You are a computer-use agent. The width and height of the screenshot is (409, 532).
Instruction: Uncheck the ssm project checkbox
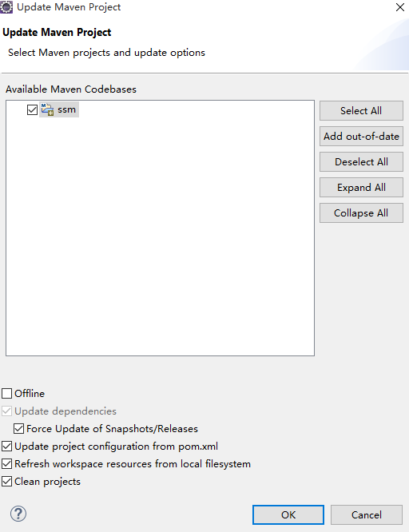pos(32,110)
